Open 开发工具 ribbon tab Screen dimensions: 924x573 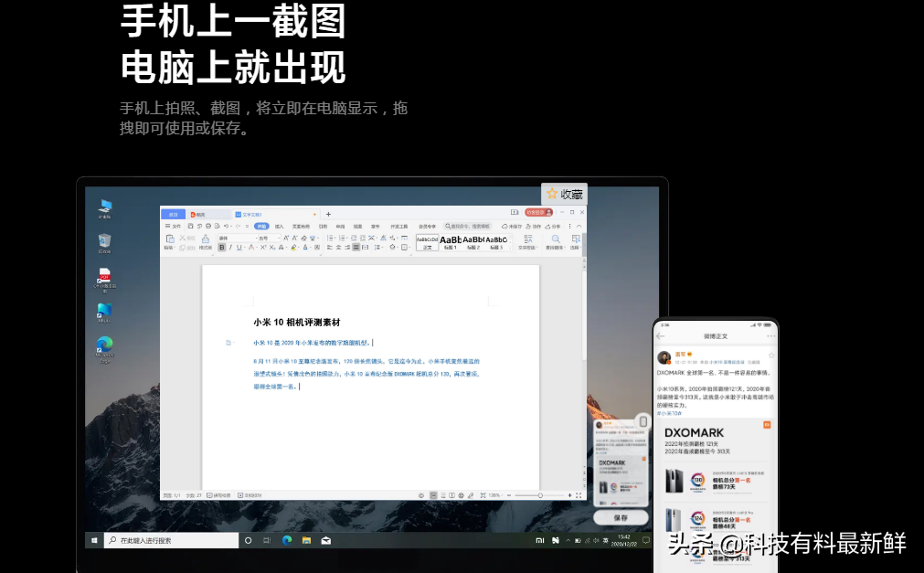pos(399,227)
